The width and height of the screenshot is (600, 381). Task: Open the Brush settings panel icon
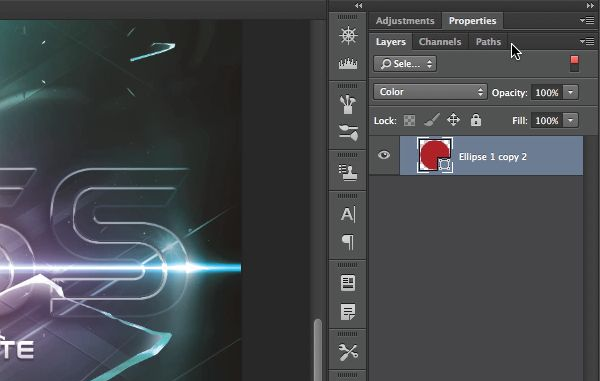pyautogui.click(x=348, y=132)
